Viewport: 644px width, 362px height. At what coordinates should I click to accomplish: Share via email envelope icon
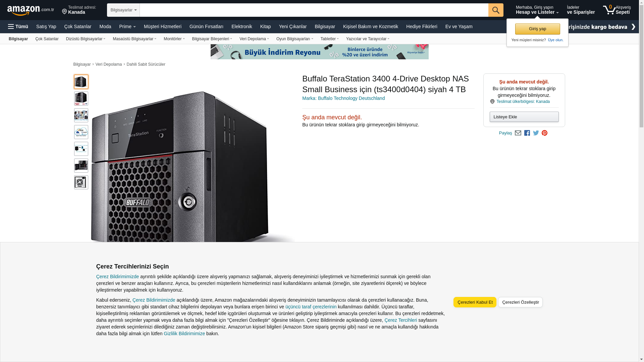(x=518, y=133)
